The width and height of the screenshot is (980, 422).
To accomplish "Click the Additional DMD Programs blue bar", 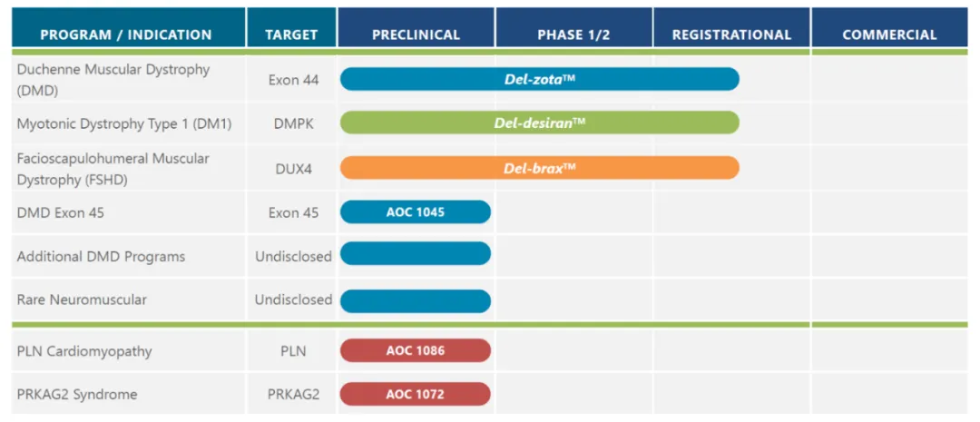I will coord(416,254).
